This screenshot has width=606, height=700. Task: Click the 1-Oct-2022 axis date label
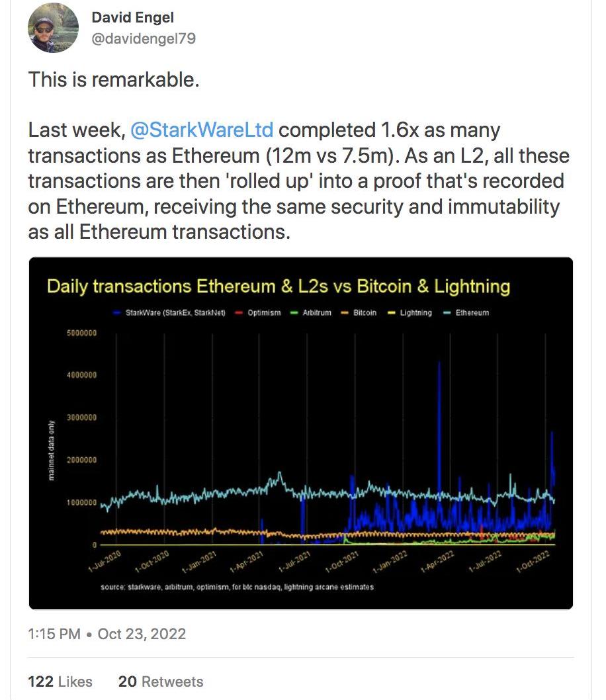coord(533,562)
